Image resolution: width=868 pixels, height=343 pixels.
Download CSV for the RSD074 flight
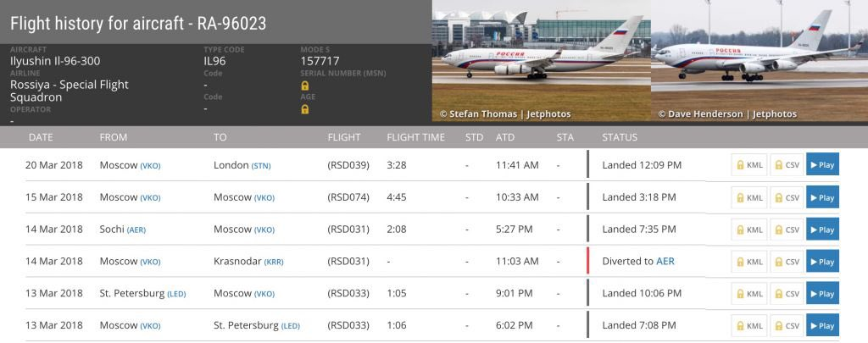[x=787, y=197]
